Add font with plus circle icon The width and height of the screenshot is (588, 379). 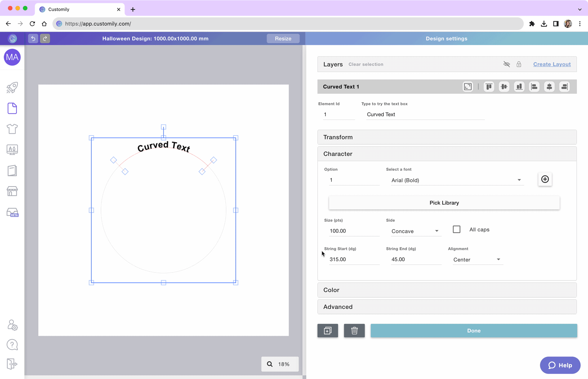click(545, 179)
